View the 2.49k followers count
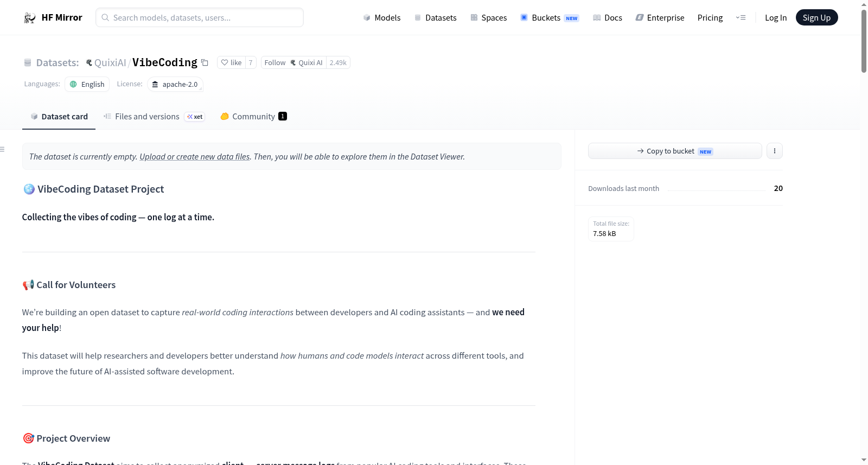Screen dimensions: 868x465 [338, 62]
